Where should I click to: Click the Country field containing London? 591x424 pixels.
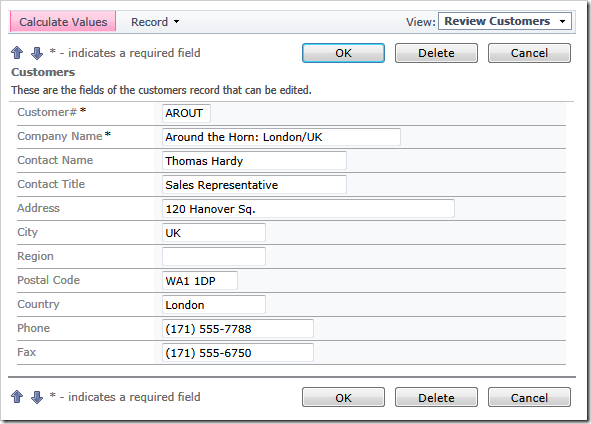coord(214,305)
